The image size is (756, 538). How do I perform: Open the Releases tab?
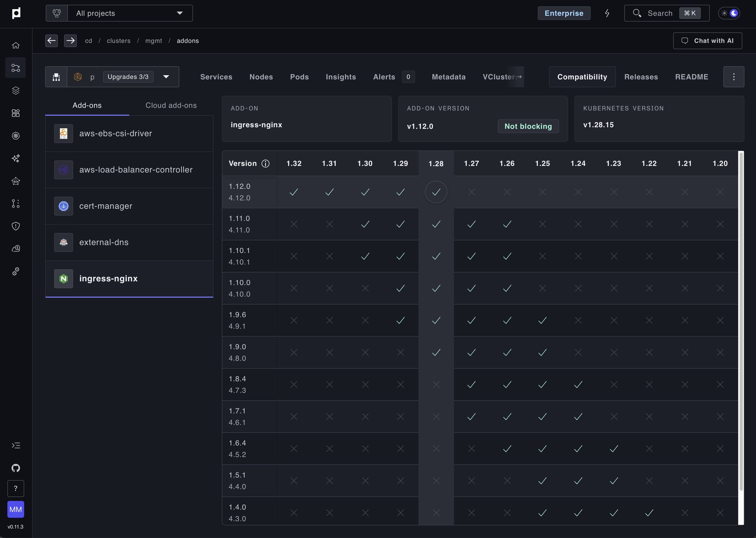click(641, 77)
